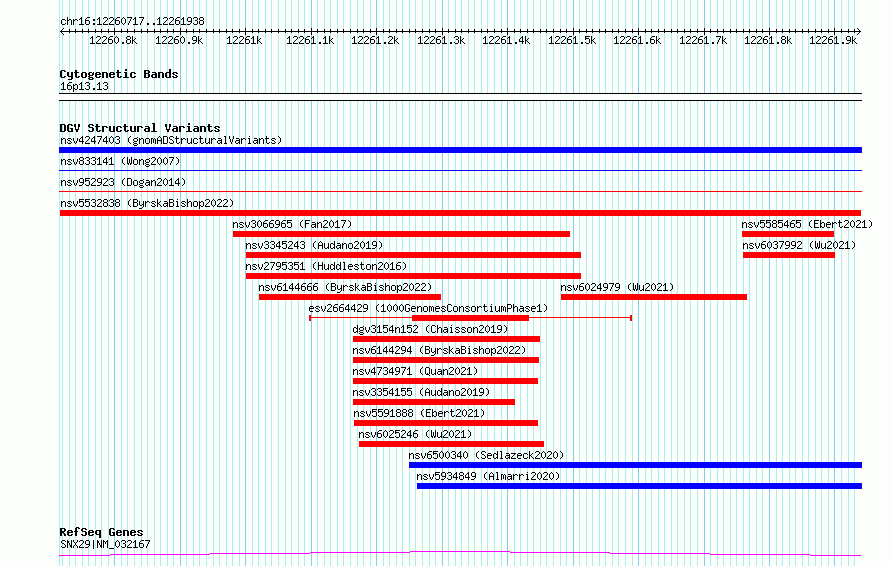Click nsv6144294 ByrskaBishop2022 label

439,350
